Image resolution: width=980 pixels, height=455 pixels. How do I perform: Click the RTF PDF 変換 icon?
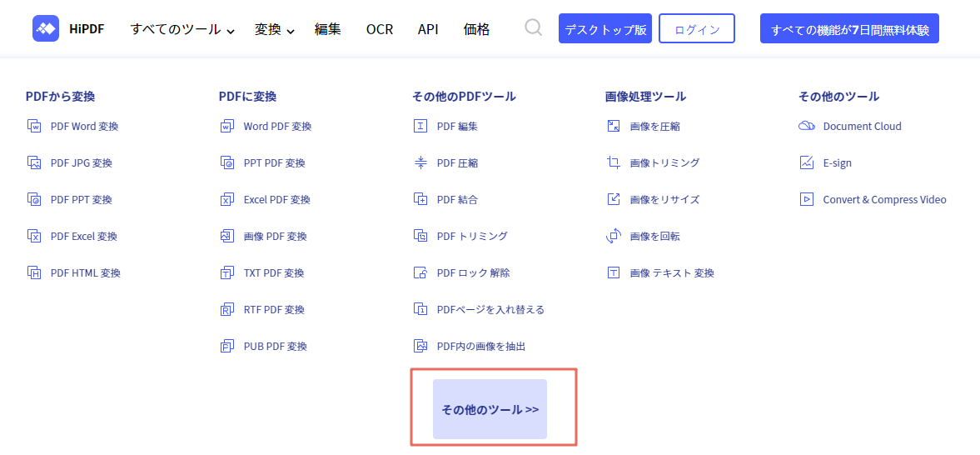(x=226, y=310)
